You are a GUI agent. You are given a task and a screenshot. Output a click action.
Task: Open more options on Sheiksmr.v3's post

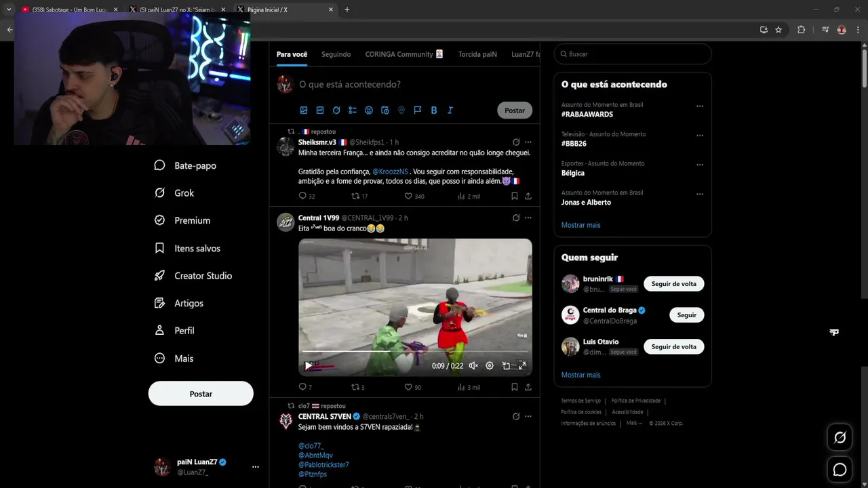528,142
